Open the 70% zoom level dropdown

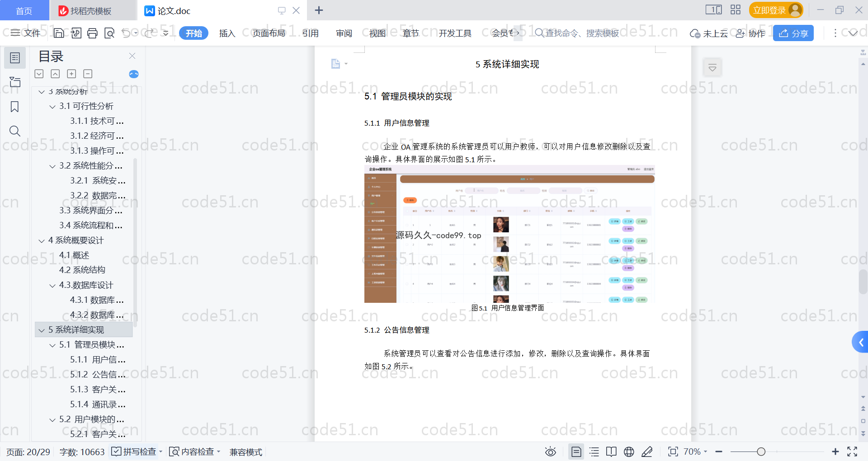(x=695, y=452)
